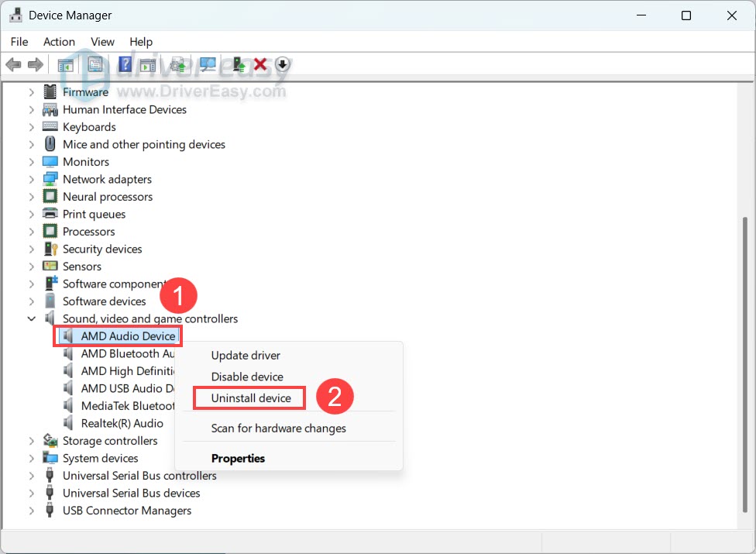The width and height of the screenshot is (756, 554).
Task: Expand the Network adapters category
Action: point(31,179)
